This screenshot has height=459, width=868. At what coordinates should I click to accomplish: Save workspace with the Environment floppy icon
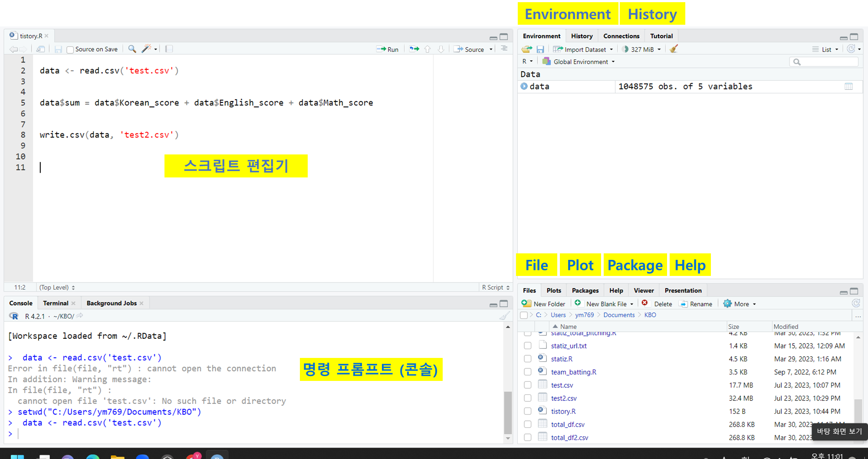pyautogui.click(x=540, y=49)
